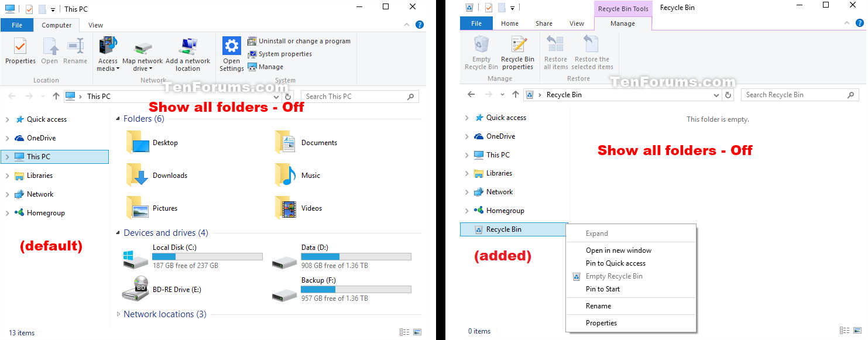Switch to the View tab
Screen dimensions: 868x340
tap(95, 25)
